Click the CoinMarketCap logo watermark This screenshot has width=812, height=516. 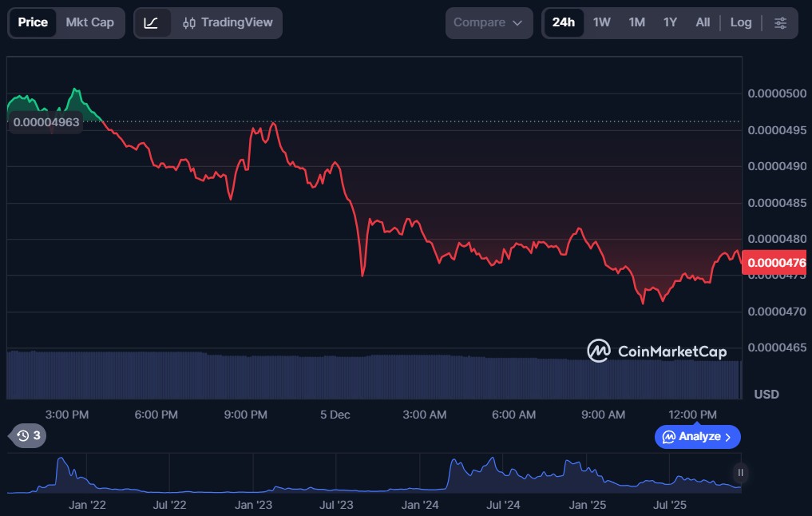tap(656, 351)
